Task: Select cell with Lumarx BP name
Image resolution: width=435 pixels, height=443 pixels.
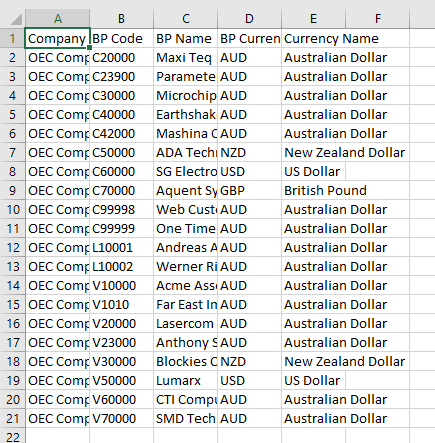Action: coord(185,381)
